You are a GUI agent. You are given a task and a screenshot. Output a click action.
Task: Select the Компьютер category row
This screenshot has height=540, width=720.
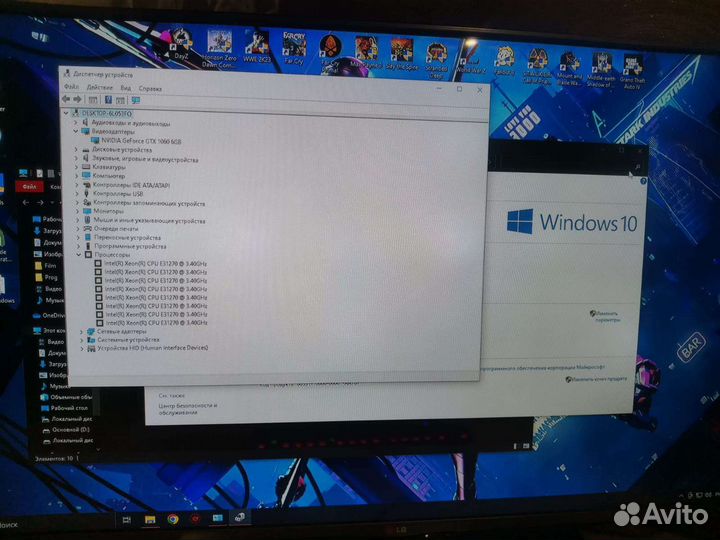pyautogui.click(x=103, y=175)
